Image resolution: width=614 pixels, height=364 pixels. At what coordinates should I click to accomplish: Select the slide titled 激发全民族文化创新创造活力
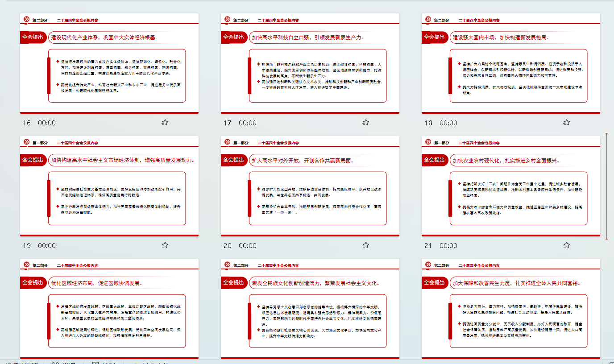coord(310,309)
